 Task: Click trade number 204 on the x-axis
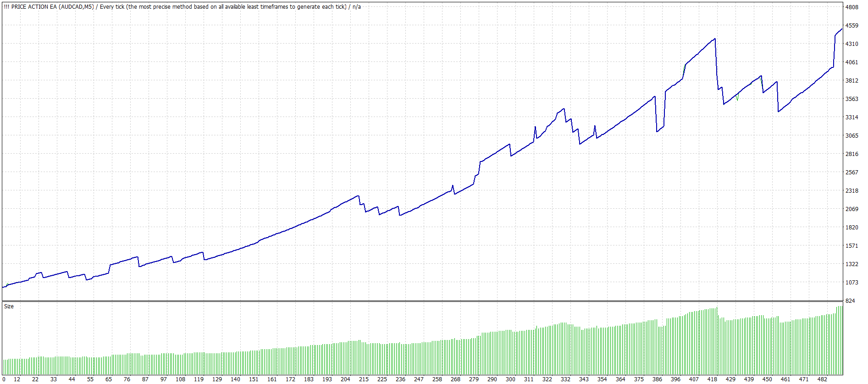tap(345, 379)
